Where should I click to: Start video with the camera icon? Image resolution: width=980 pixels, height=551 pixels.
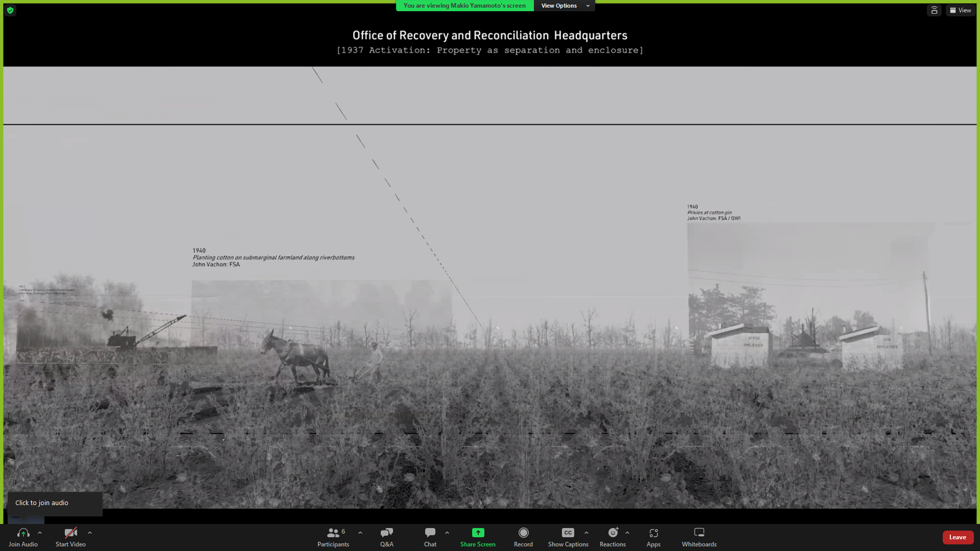[x=70, y=533]
